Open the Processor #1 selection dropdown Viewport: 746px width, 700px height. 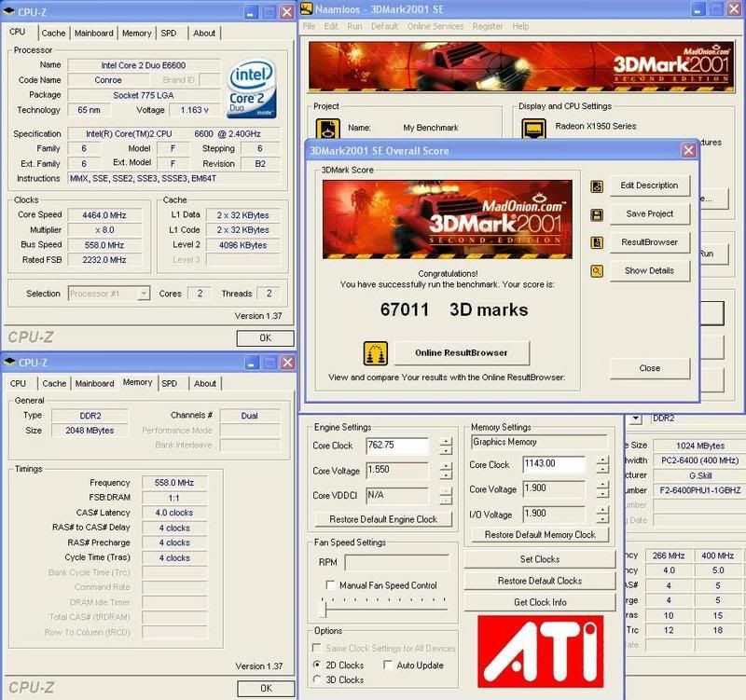pyautogui.click(x=144, y=294)
